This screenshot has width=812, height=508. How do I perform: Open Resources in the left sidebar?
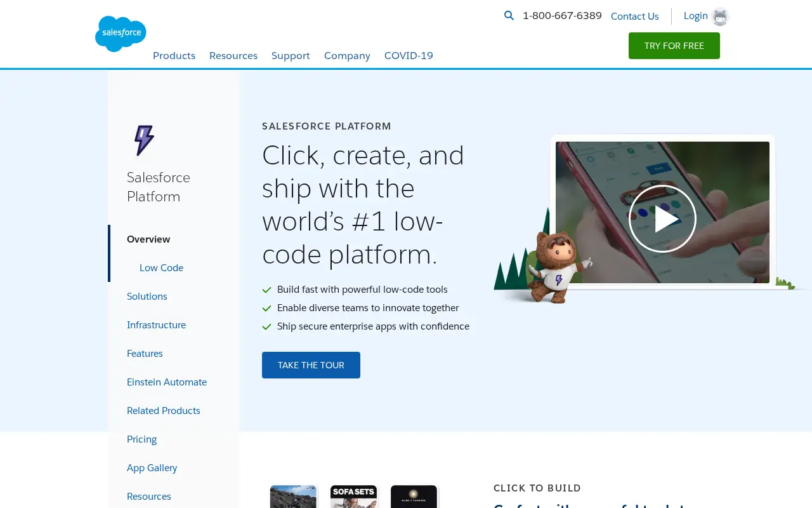(x=149, y=497)
